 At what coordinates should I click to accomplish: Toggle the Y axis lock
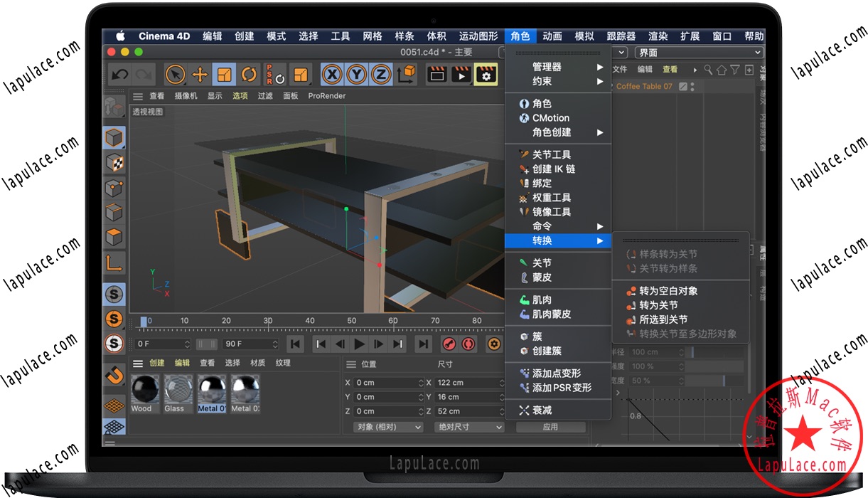[358, 74]
